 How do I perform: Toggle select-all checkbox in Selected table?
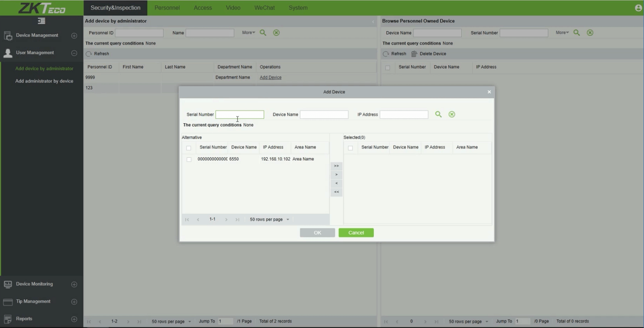pos(351,148)
